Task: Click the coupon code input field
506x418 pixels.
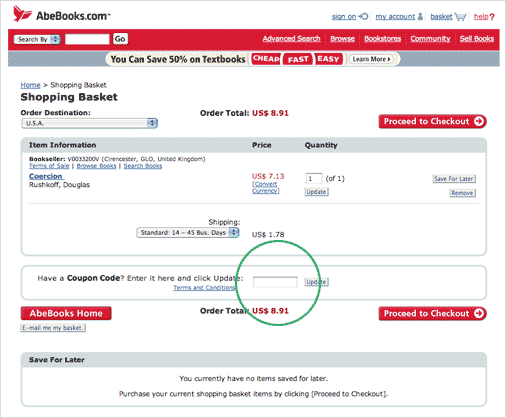Action: pos(275,282)
